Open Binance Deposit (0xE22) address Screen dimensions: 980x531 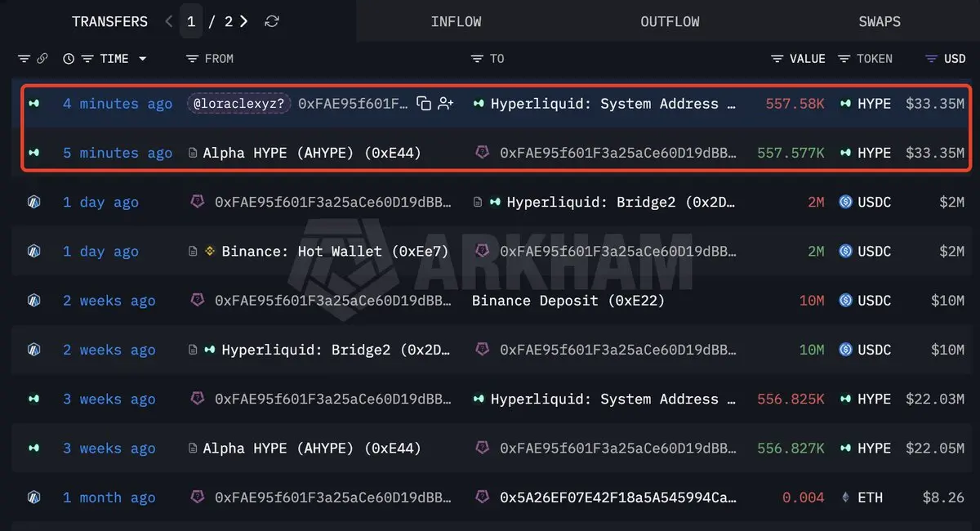[568, 301]
